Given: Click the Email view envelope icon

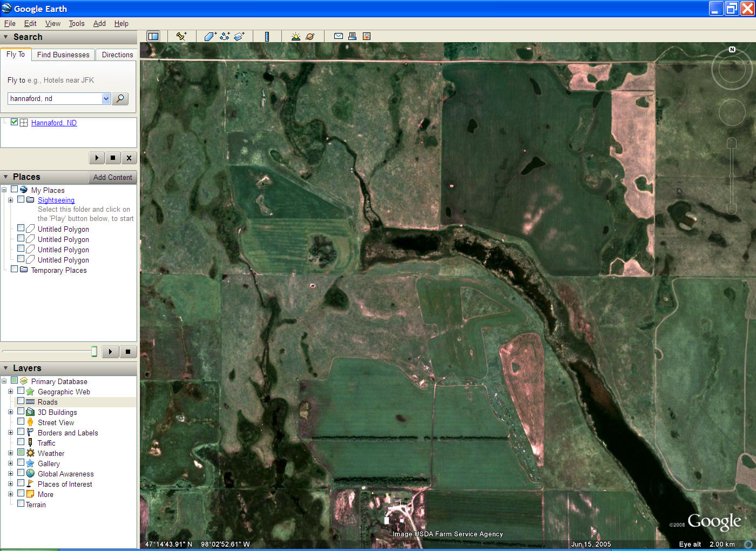Looking at the screenshot, I should point(339,36).
